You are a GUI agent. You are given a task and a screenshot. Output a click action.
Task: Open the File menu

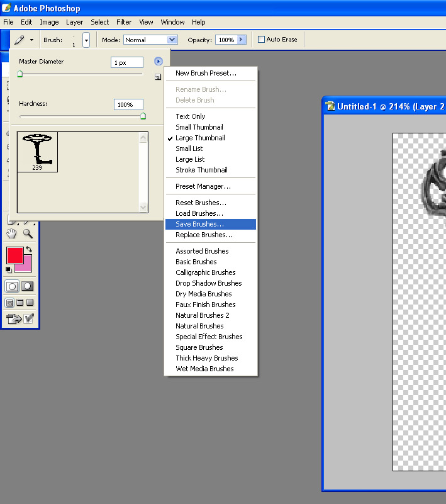click(x=8, y=22)
